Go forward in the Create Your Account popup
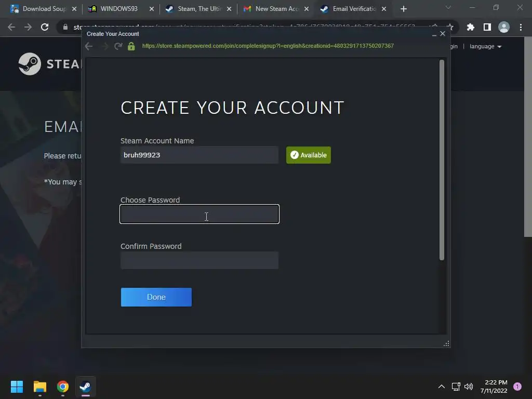 point(104,46)
